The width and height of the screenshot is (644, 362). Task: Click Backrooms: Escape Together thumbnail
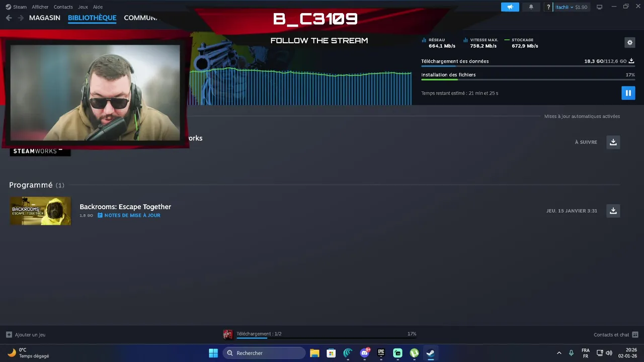tap(40, 211)
